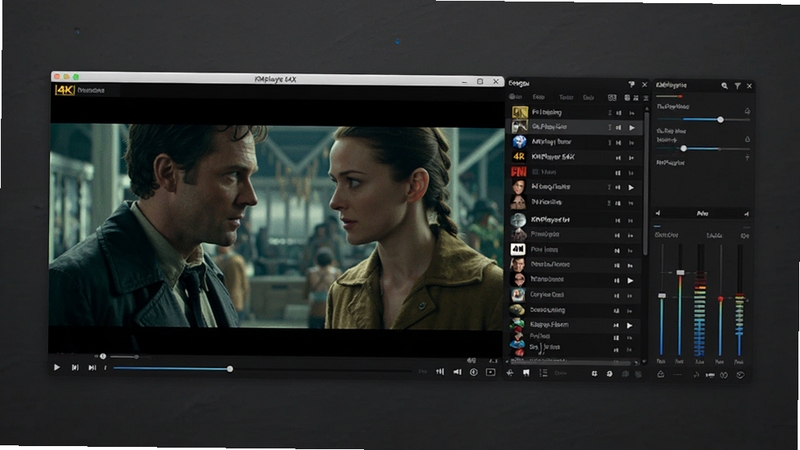Click the music note icon below mixer
This screenshot has width=800, height=450.
pyautogui.click(x=696, y=375)
